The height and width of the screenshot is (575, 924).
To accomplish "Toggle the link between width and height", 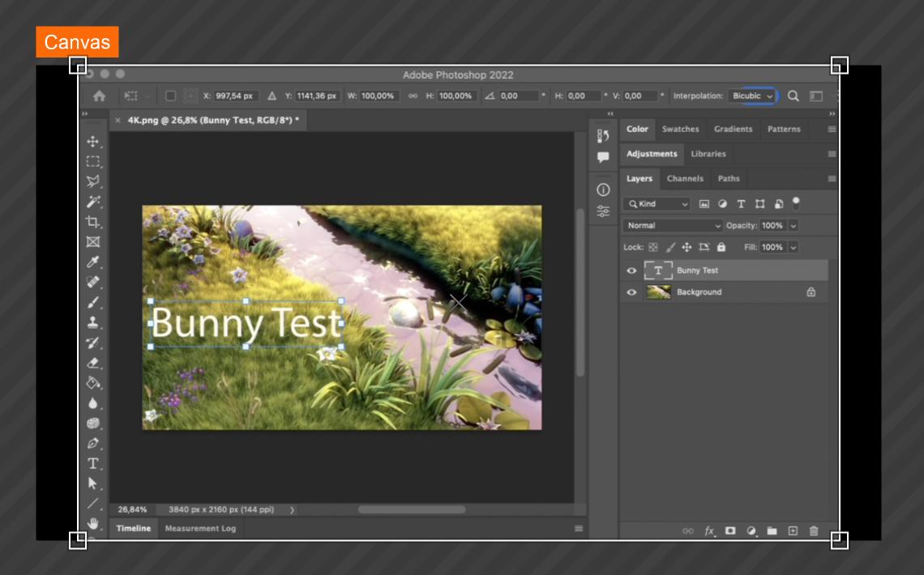I will 413,96.
